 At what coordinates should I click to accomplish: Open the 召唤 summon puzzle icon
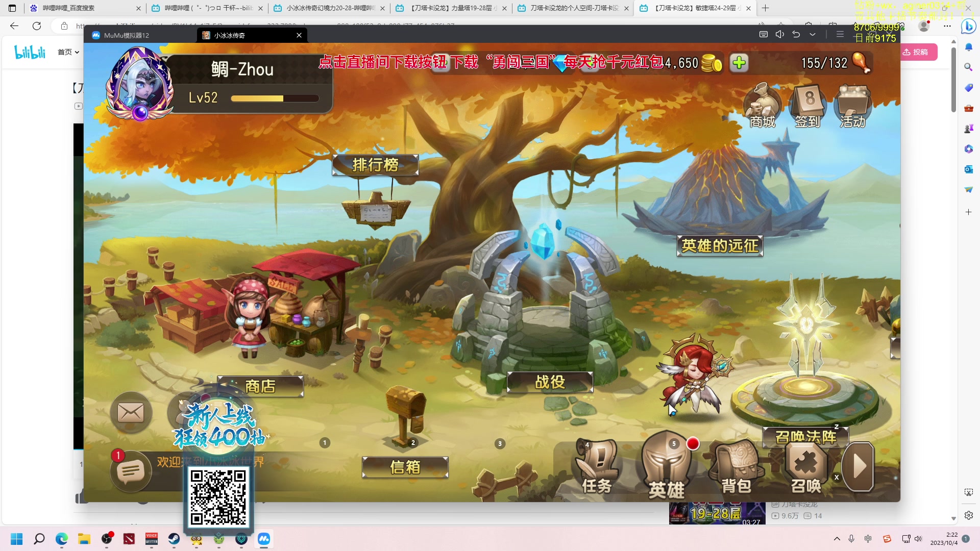pos(806,468)
